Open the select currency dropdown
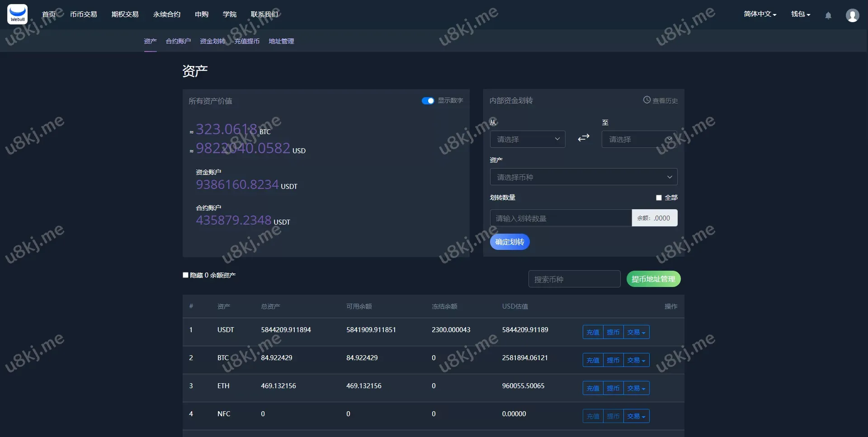Screen dimensions: 868x437 tap(583, 177)
